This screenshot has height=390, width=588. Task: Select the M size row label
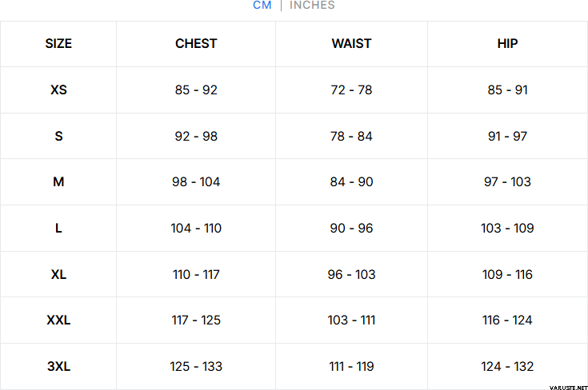coord(58,182)
